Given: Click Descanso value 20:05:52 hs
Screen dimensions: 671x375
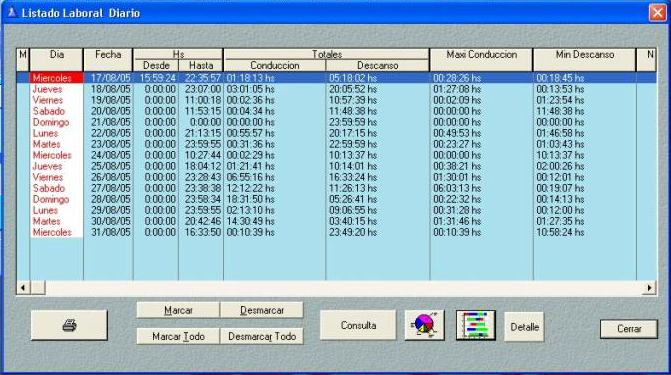Looking at the screenshot, I should coord(353,89).
